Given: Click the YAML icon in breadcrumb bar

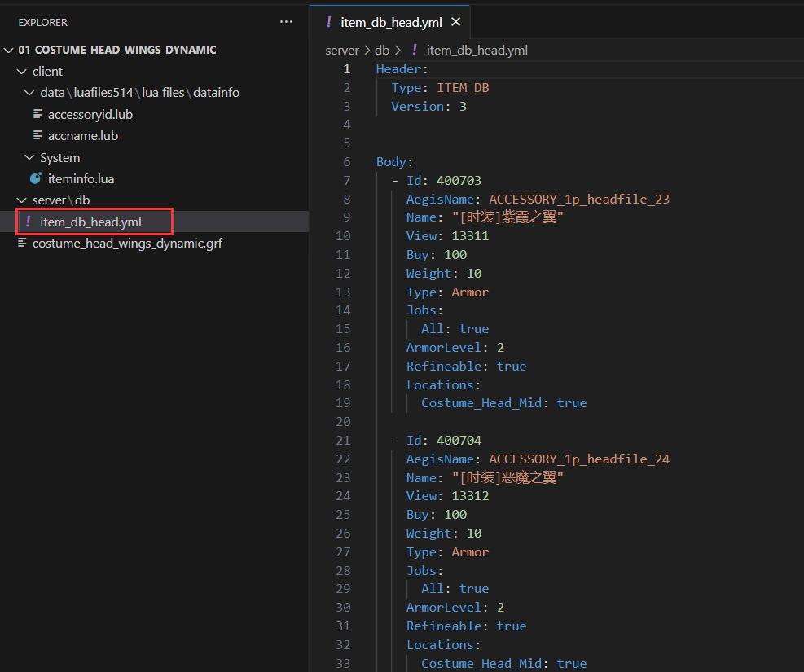Looking at the screenshot, I should click(414, 50).
